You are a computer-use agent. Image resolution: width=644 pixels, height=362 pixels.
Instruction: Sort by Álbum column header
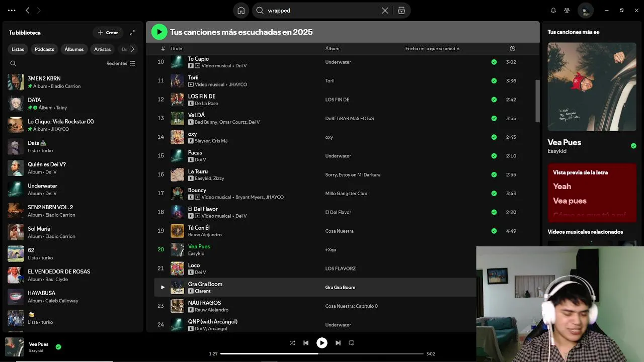(x=332, y=49)
